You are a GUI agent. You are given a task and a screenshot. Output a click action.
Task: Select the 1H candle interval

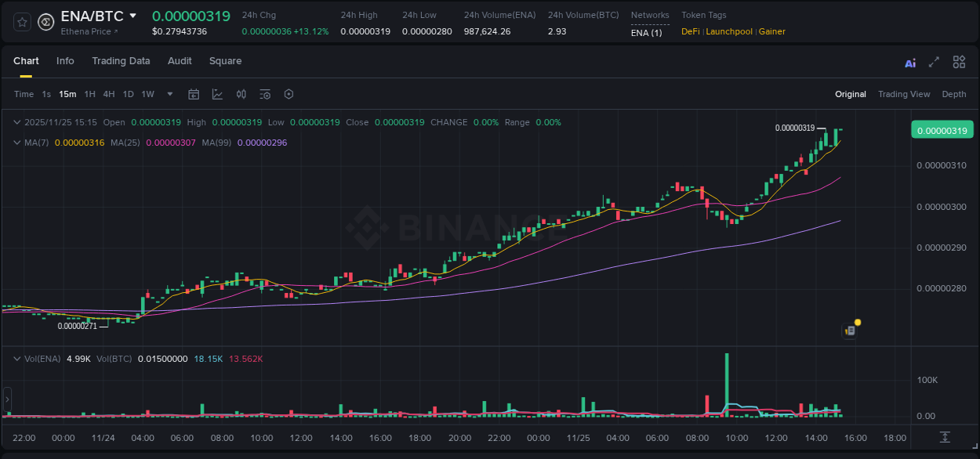point(89,94)
